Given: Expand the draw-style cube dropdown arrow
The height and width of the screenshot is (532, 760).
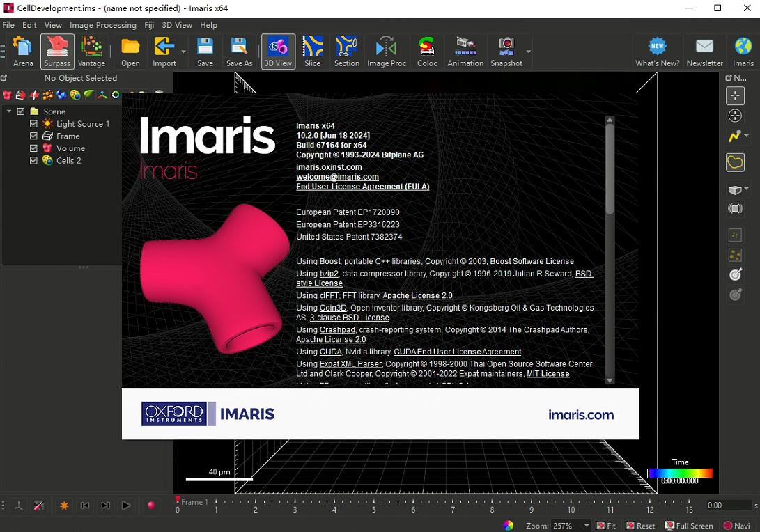Looking at the screenshot, I should pyautogui.click(x=747, y=189).
